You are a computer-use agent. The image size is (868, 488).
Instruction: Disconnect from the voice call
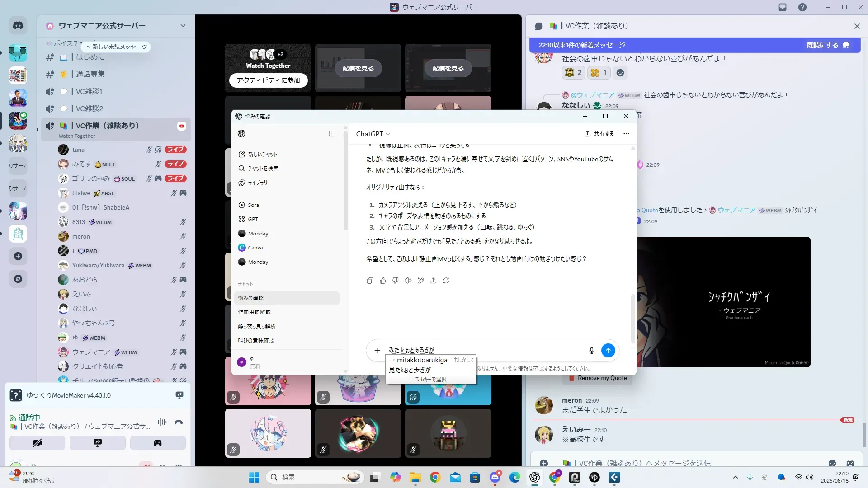point(179,422)
